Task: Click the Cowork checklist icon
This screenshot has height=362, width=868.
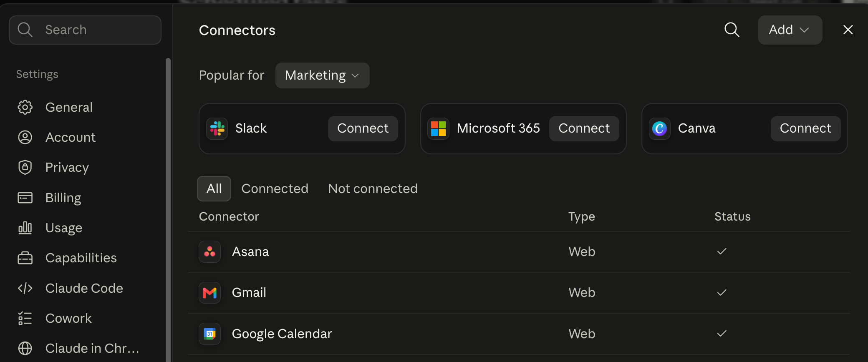Action: pyautogui.click(x=25, y=318)
